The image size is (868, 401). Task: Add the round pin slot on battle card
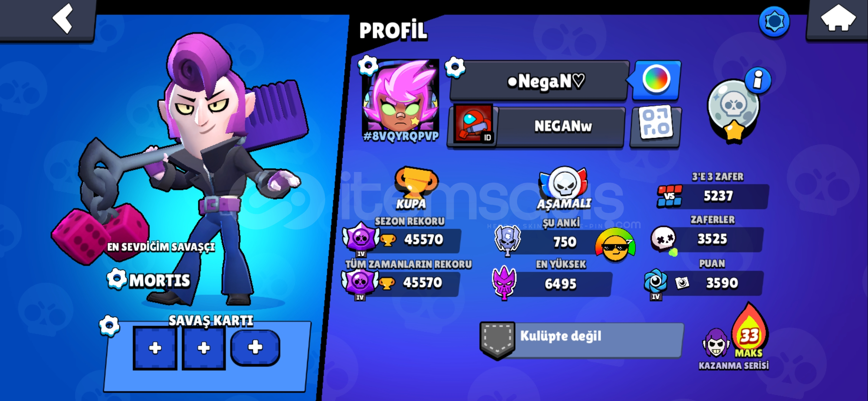[255, 348]
